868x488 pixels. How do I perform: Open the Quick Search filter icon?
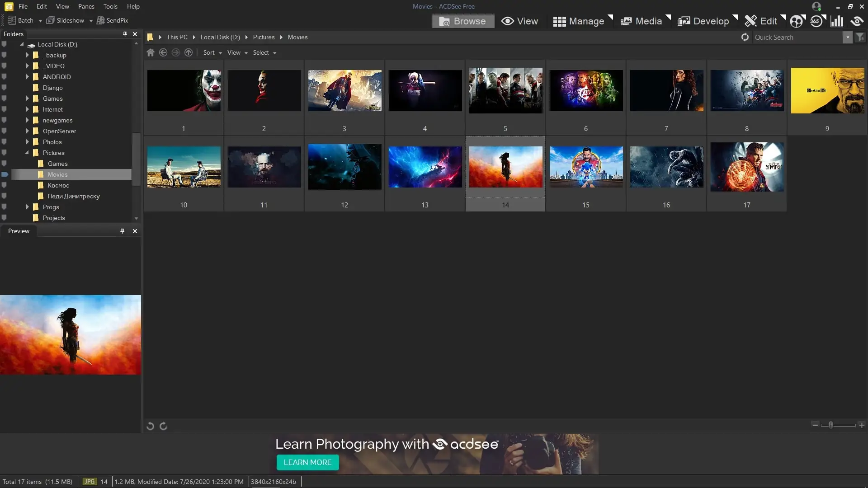(860, 37)
